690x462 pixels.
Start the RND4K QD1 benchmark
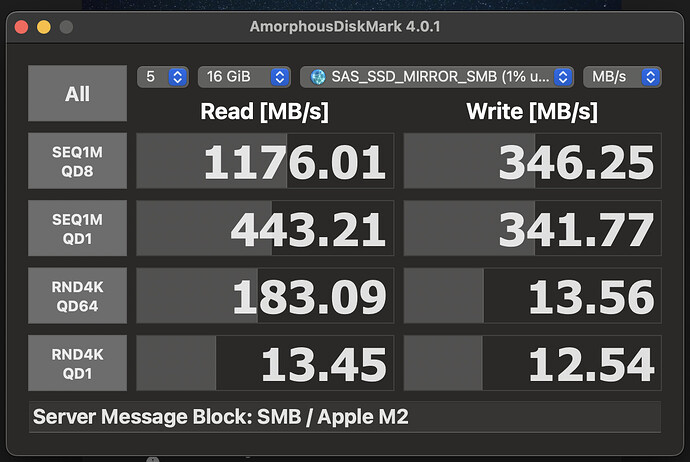pos(77,364)
